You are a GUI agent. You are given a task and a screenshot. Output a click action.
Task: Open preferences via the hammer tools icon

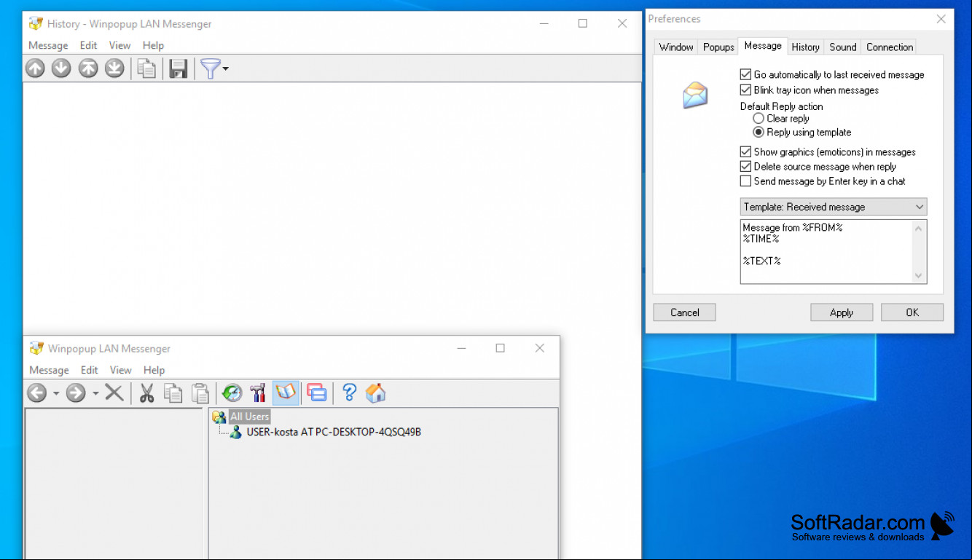(258, 393)
